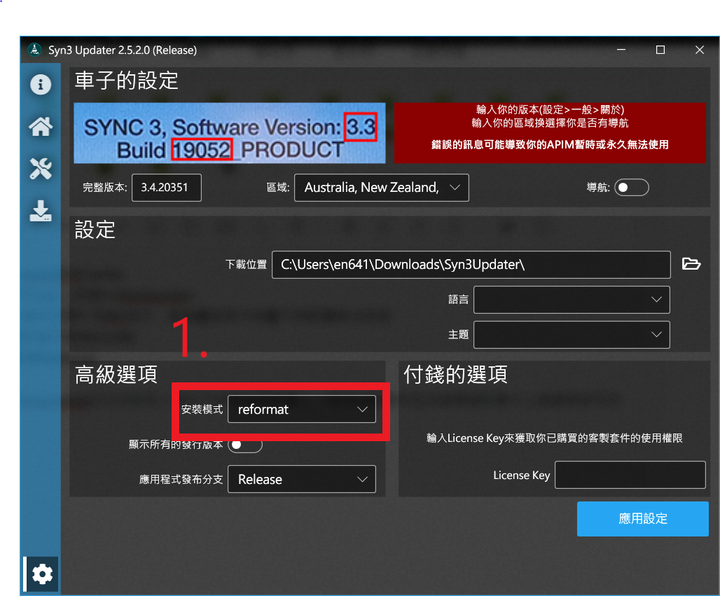Browse for download folder with folder icon
This screenshot has width=720, height=596.
click(691, 264)
